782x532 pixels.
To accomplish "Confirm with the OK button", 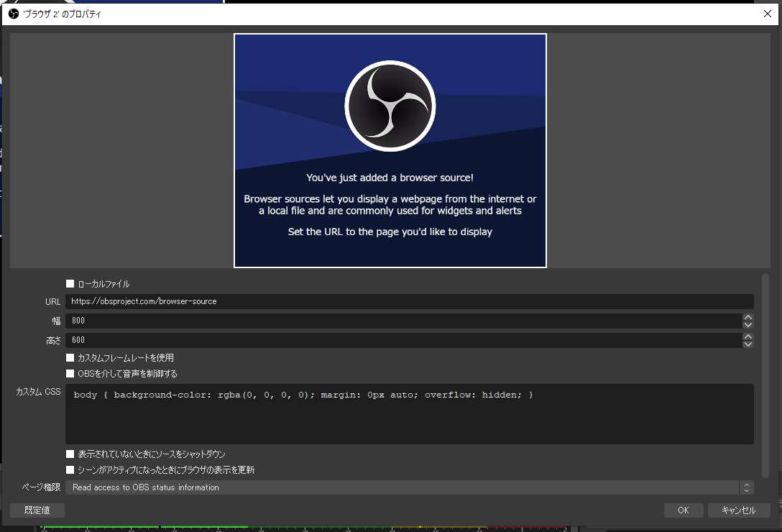I will [x=684, y=510].
